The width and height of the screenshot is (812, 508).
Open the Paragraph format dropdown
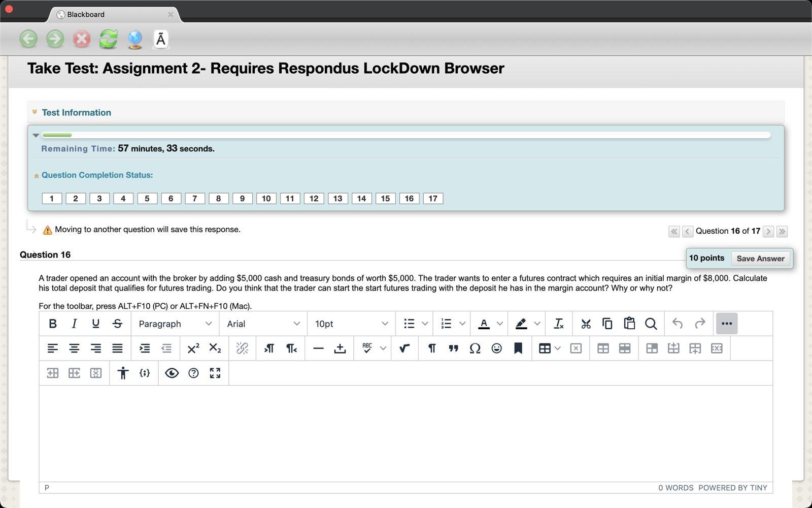pyautogui.click(x=175, y=324)
